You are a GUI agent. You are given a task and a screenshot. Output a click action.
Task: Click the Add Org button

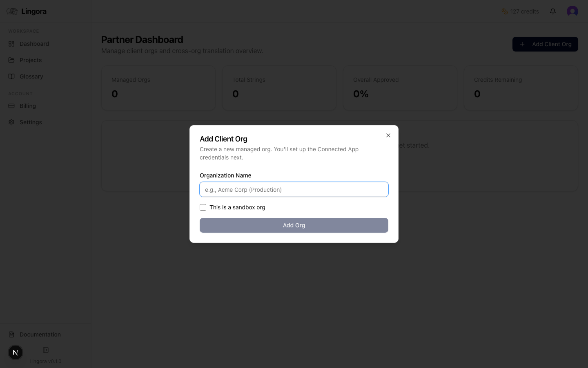tap(294, 225)
